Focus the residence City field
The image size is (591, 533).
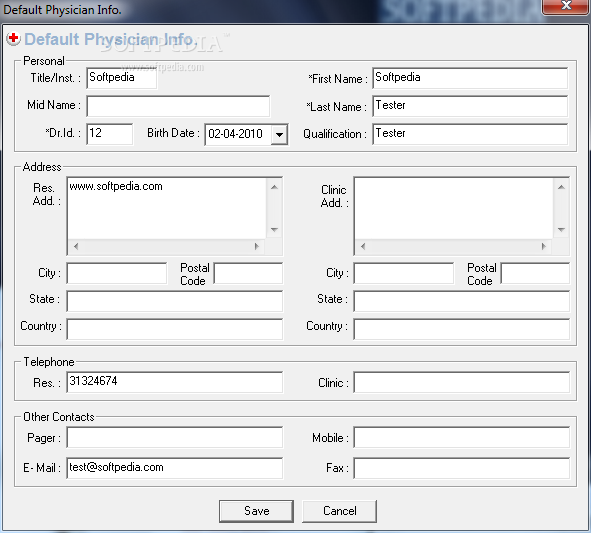coord(117,273)
